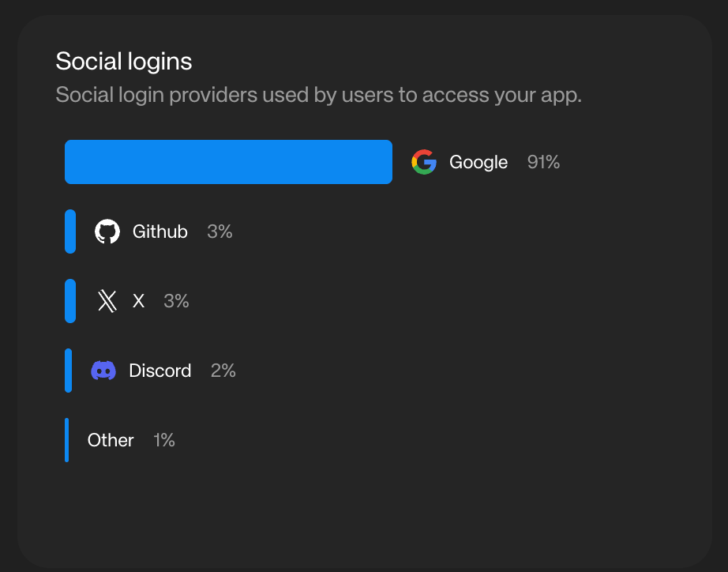Click the Github provider label

click(x=160, y=231)
